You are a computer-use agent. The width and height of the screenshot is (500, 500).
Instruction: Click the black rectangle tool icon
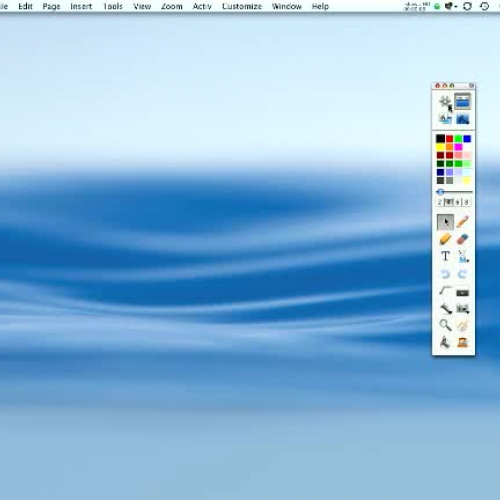463,293
